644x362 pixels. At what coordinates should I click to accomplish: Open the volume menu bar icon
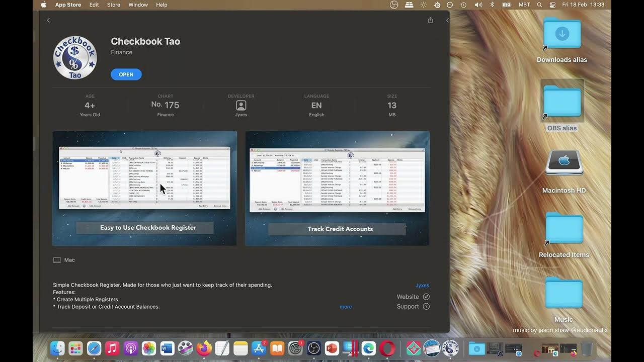click(x=478, y=5)
